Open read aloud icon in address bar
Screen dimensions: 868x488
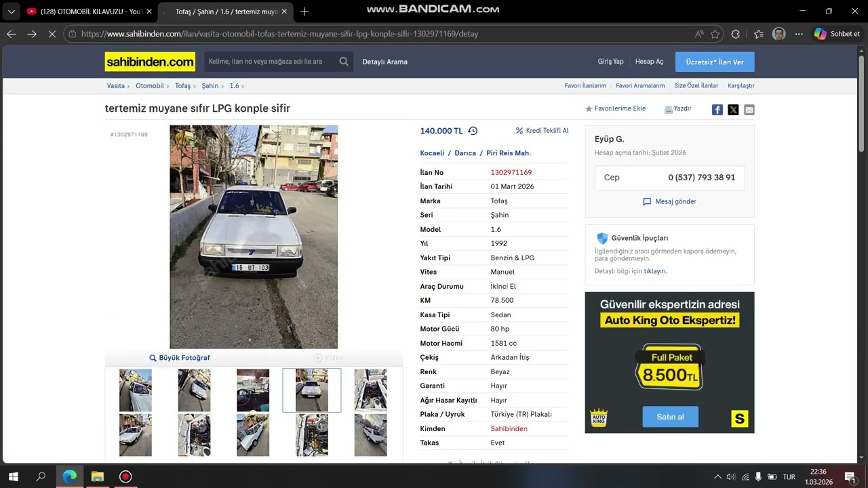pos(699,34)
